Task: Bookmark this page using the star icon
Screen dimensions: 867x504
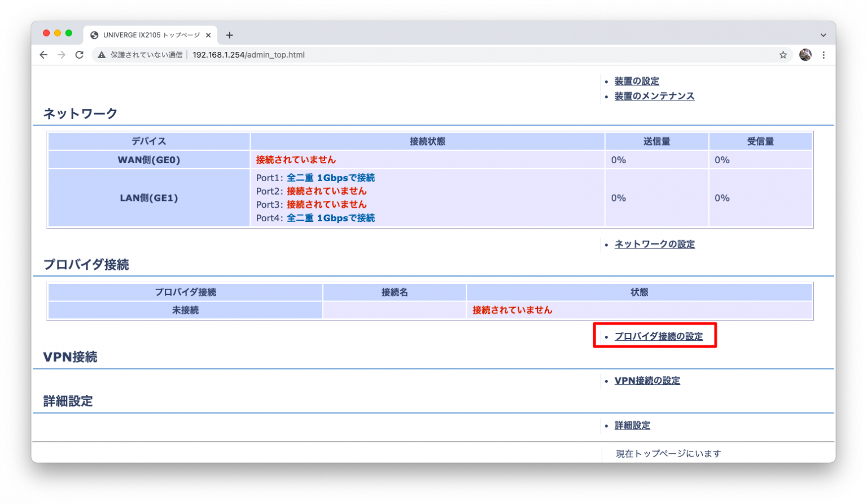Action: 783,55
